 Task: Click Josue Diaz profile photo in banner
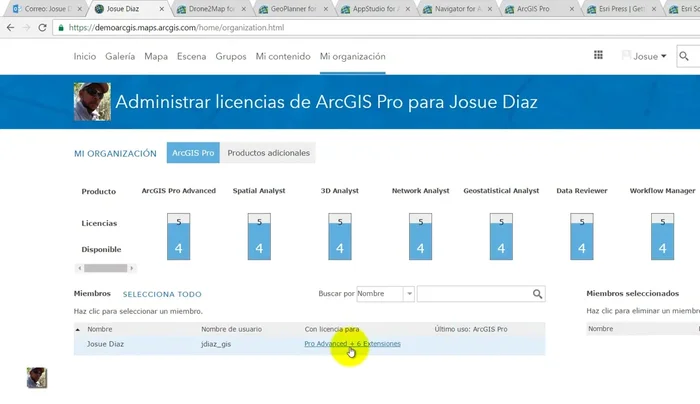click(x=92, y=102)
